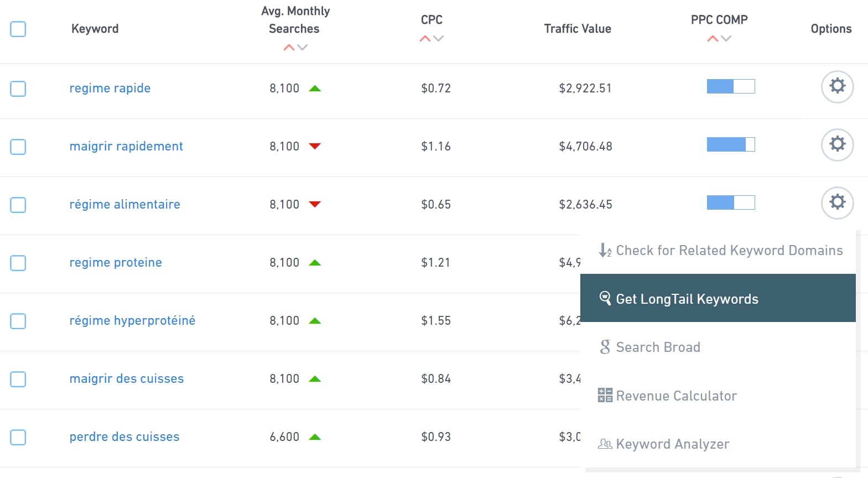The image size is (868, 478).
Task: Click the Keyword Analyzer people icon
Action: 605,444
